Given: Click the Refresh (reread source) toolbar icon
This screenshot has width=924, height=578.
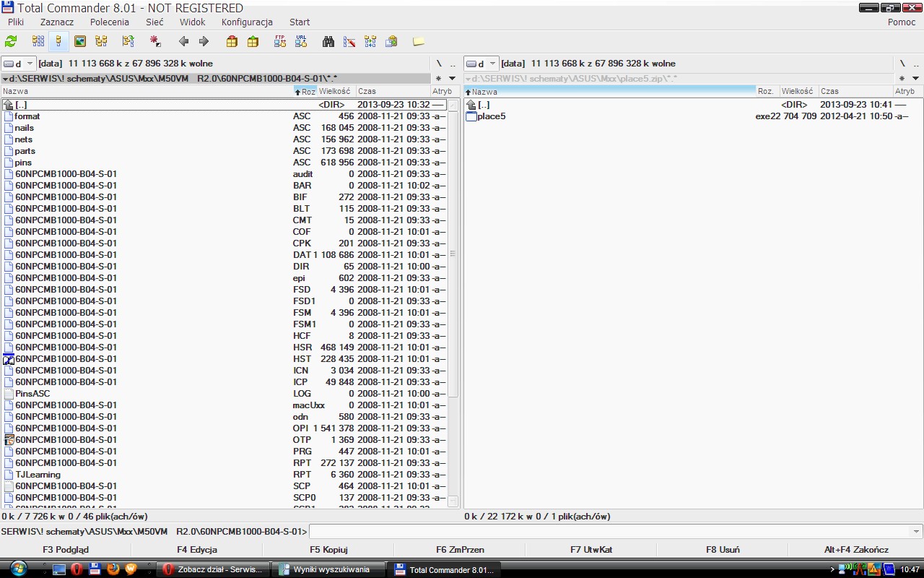Looking at the screenshot, I should pyautogui.click(x=11, y=42).
